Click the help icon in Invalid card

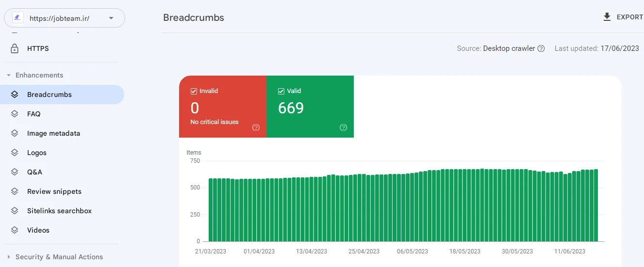coord(256,127)
